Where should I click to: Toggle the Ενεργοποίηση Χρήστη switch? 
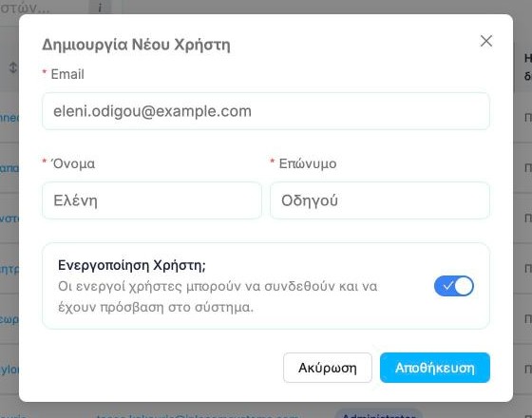click(x=454, y=286)
